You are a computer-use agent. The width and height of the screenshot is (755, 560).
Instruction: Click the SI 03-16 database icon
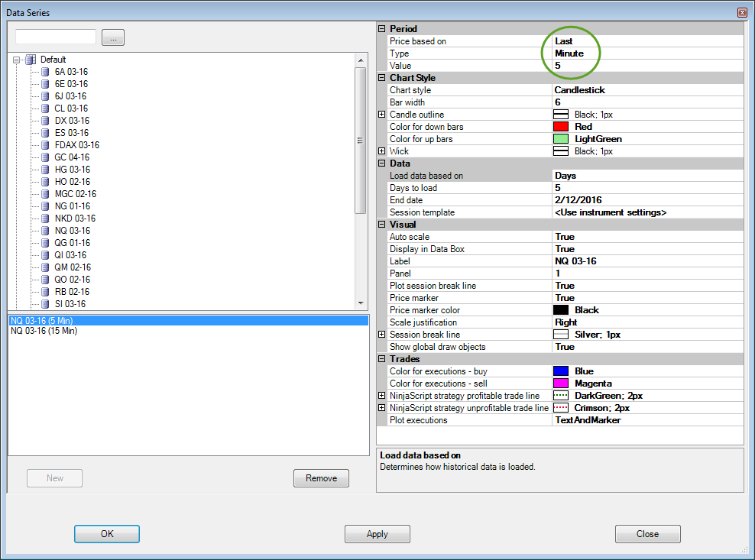coord(45,304)
